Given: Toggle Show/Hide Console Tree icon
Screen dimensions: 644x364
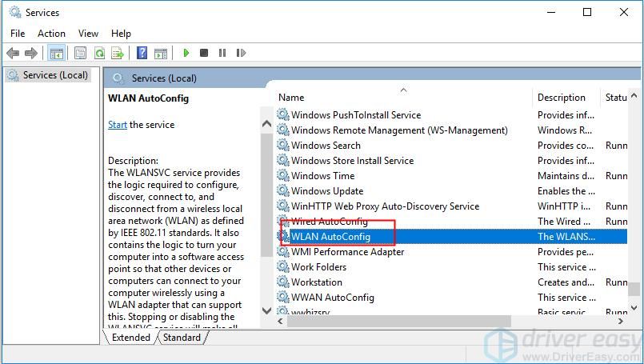Looking at the screenshot, I should point(56,53).
